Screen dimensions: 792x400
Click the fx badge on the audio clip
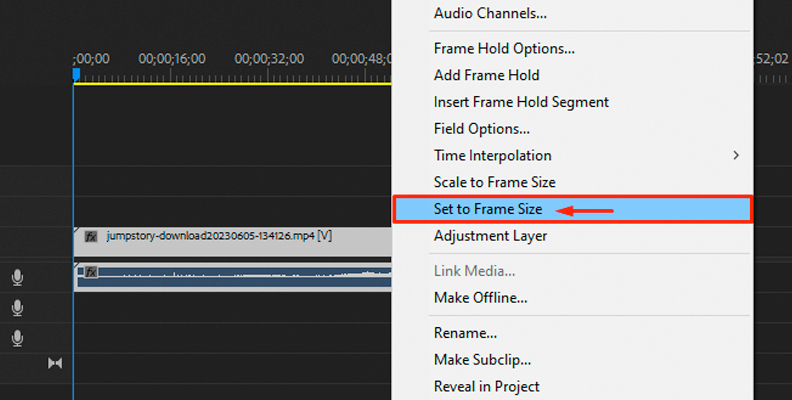(91, 272)
